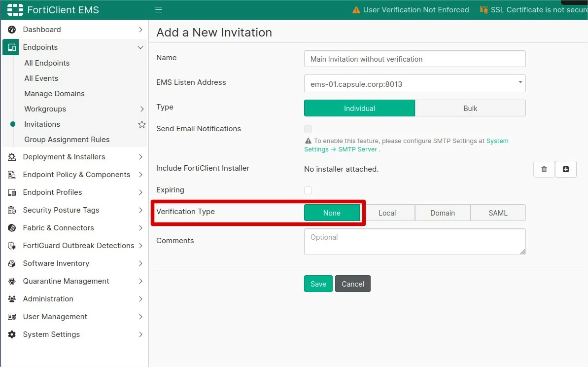Viewport: 588px width, 367px height.
Task: Set Verification Type to SAML
Action: (x=498, y=213)
